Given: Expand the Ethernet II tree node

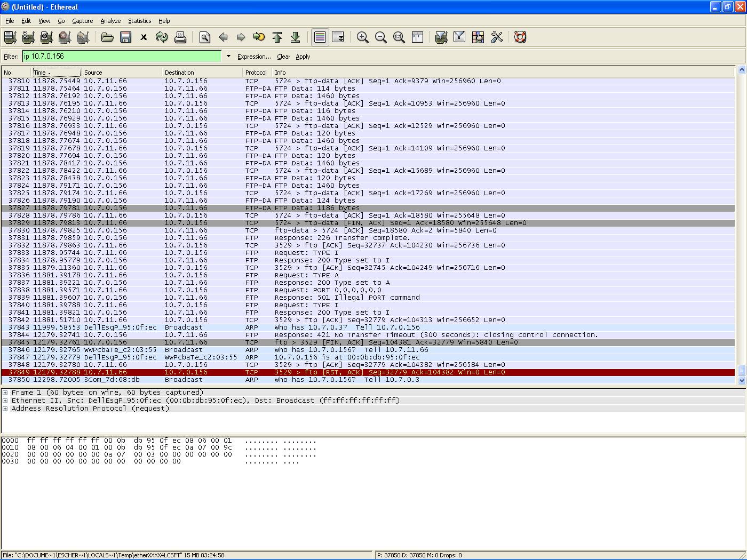Looking at the screenshot, I should [5, 401].
